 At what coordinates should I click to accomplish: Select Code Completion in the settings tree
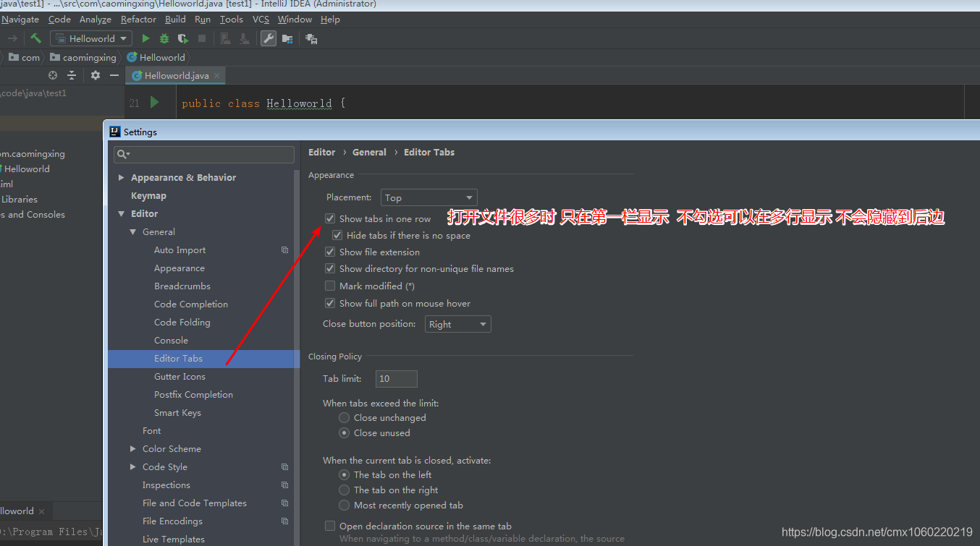(191, 304)
